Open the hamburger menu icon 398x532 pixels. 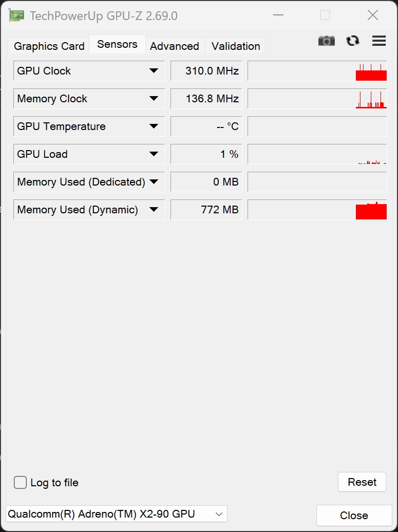[379, 41]
